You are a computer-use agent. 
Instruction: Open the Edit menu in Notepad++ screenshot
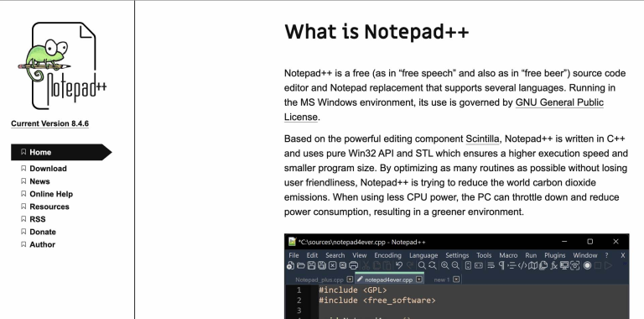click(x=312, y=255)
